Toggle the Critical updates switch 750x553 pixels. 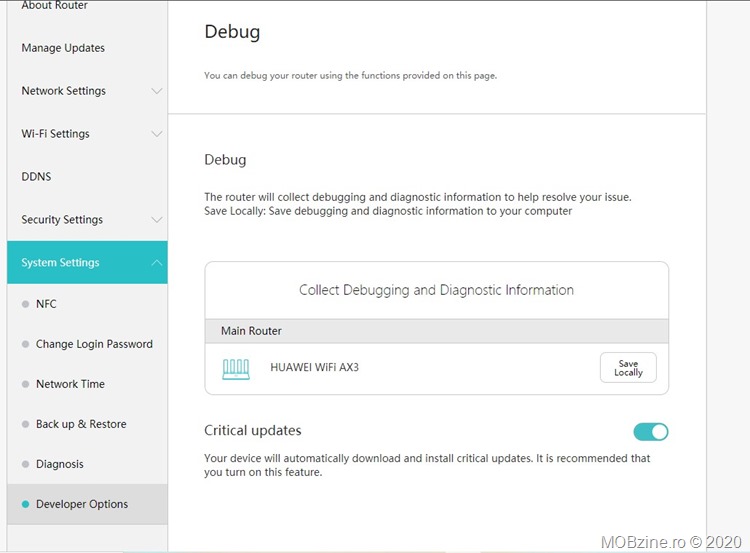click(x=650, y=432)
